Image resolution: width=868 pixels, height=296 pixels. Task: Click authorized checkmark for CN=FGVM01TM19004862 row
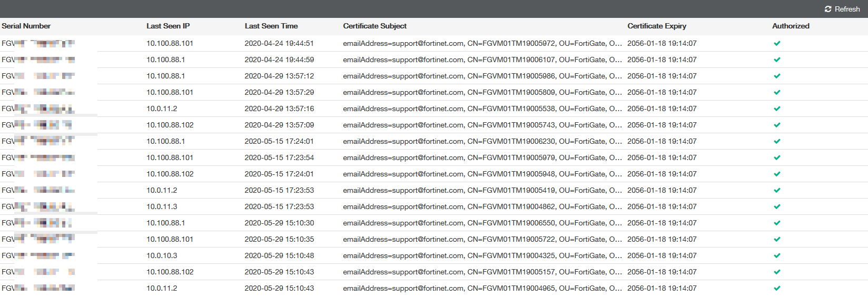(777, 206)
